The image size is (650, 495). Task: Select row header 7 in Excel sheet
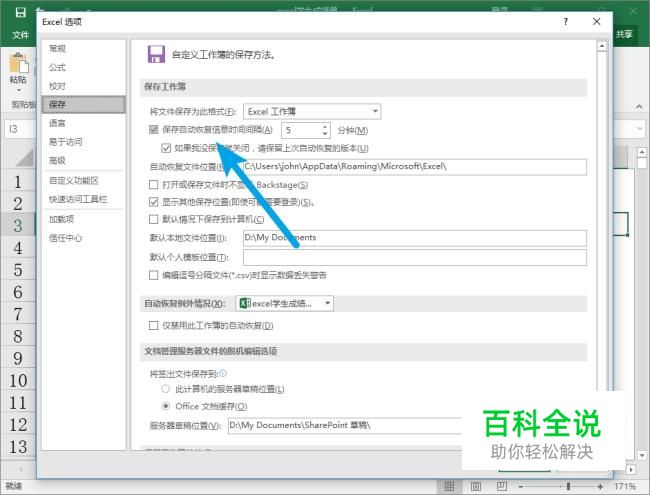click(18, 314)
